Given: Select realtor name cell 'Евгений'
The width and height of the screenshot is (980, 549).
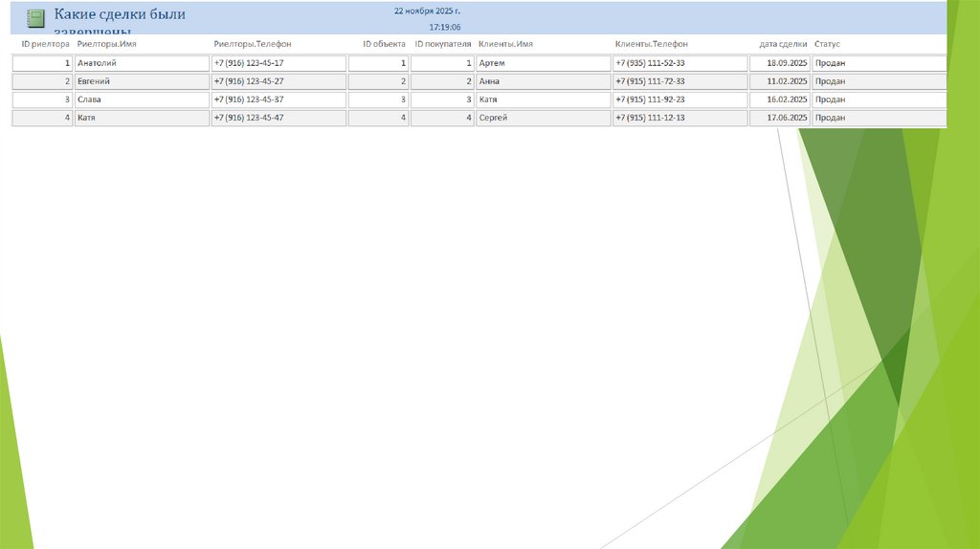Looking at the screenshot, I should pyautogui.click(x=142, y=81).
